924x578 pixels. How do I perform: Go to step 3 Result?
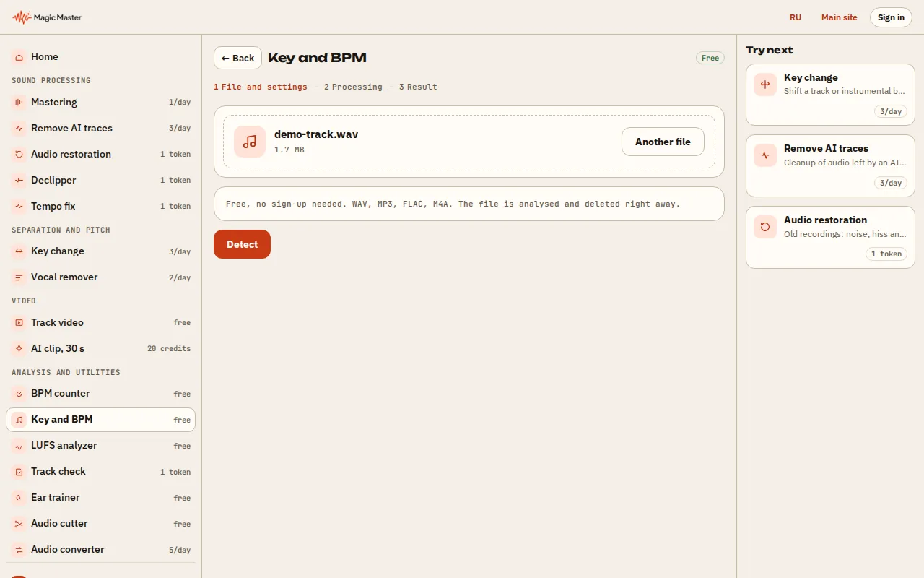tap(418, 87)
